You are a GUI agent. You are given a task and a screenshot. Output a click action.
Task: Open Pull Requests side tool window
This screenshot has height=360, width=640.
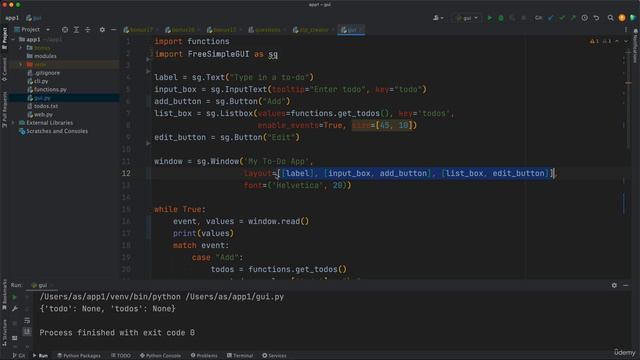click(x=4, y=109)
